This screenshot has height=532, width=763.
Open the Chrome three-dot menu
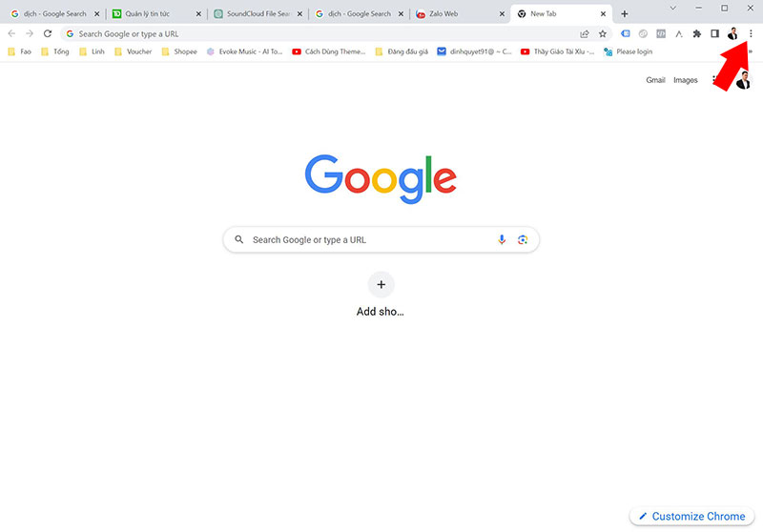coord(751,33)
